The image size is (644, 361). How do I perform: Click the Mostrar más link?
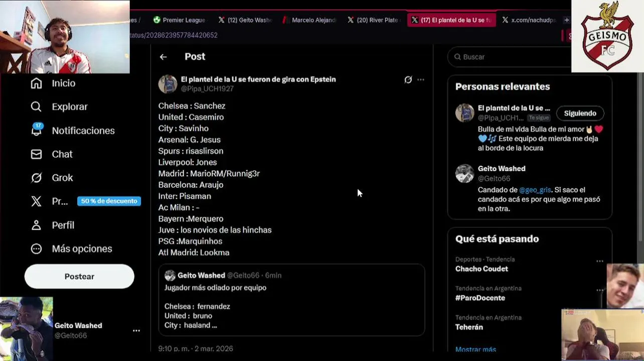tap(475, 349)
